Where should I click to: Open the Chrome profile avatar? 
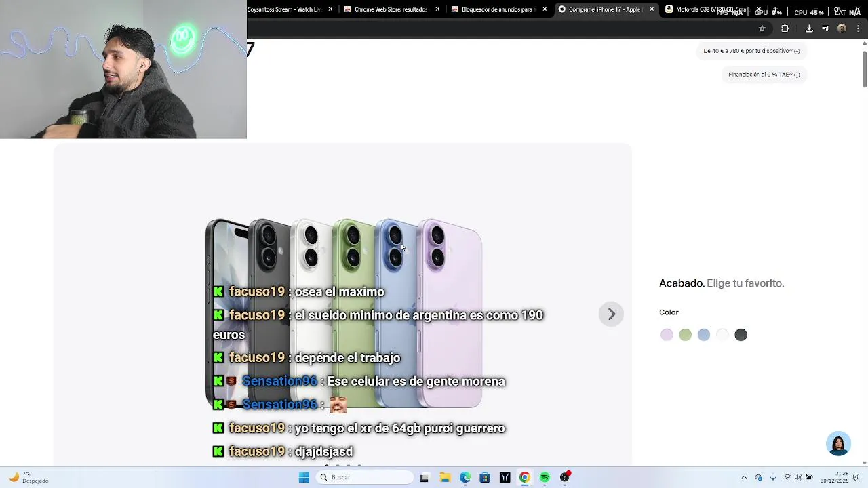842,28
